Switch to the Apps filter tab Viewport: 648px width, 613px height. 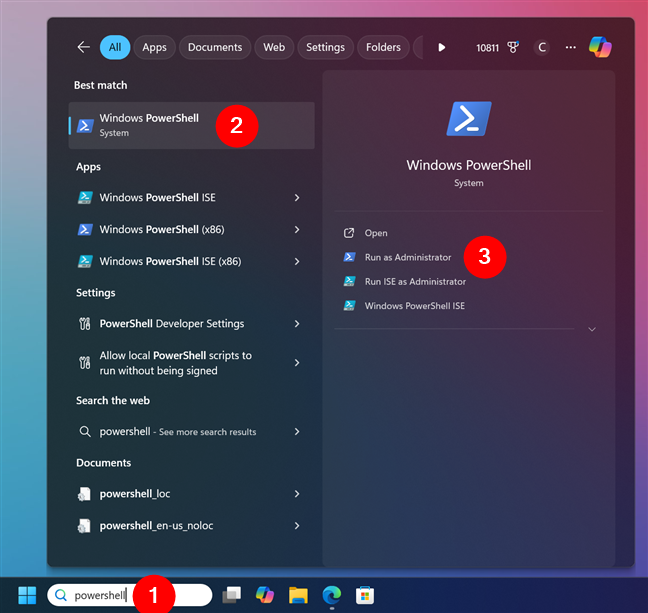[155, 47]
